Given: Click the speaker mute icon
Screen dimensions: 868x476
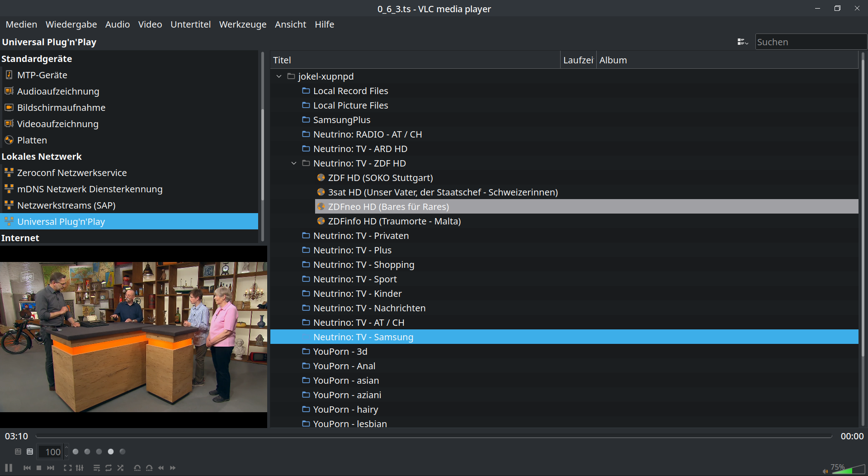Looking at the screenshot, I should (x=826, y=471).
